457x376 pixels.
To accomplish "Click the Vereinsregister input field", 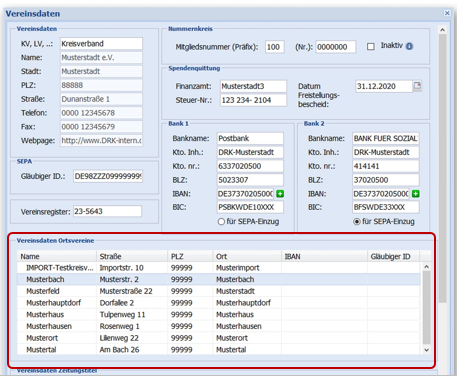I will 107,211.
